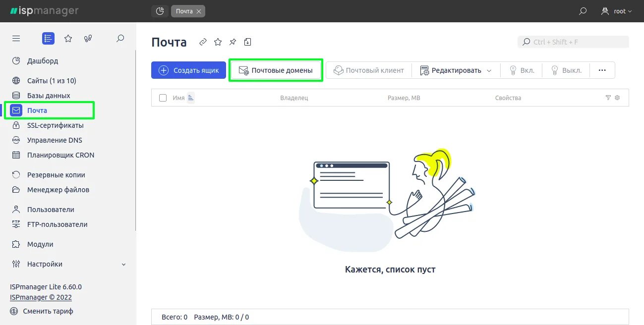Click the Вкл. lightbulb button
Viewport: 644px width, 325px height.
coord(522,70)
